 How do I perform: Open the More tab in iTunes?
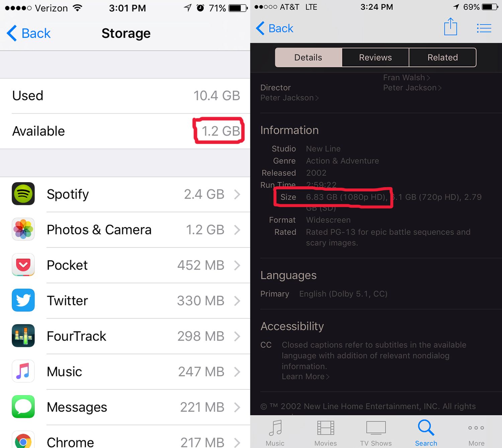coord(476,433)
